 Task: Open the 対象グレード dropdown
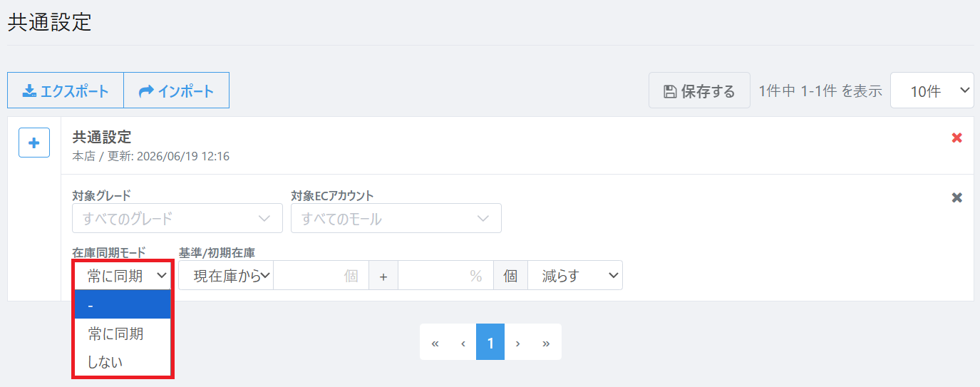tap(177, 218)
